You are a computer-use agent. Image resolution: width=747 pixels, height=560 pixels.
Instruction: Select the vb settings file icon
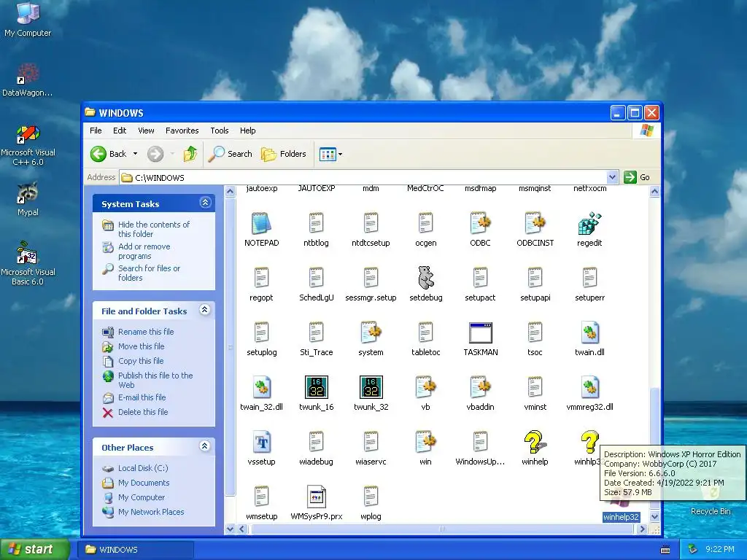425,386
